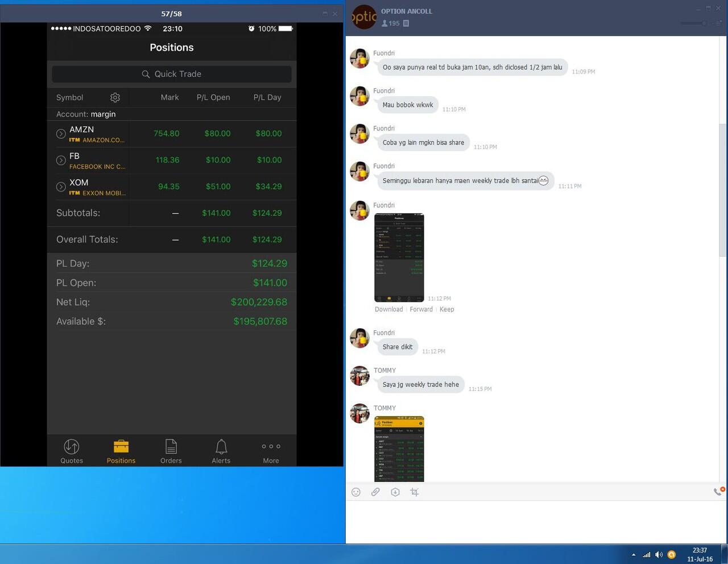The height and width of the screenshot is (564, 728).
Task: Expand the FB position row
Action: [61, 160]
